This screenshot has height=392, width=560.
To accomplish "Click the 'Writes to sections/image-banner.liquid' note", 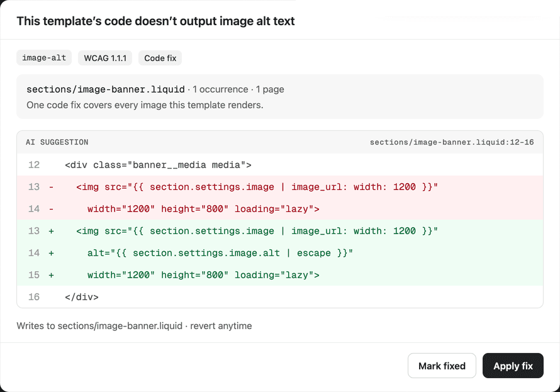I will tap(134, 326).
